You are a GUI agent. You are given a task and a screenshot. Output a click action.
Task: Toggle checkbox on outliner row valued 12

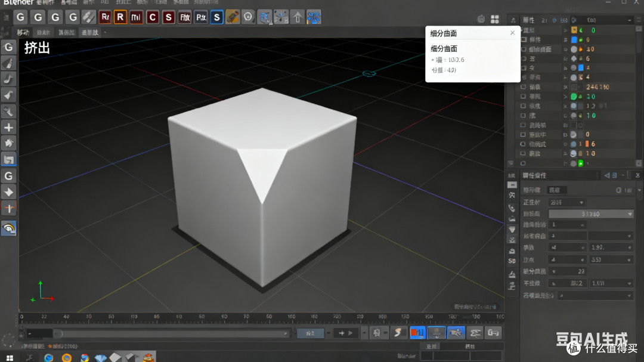524,106
